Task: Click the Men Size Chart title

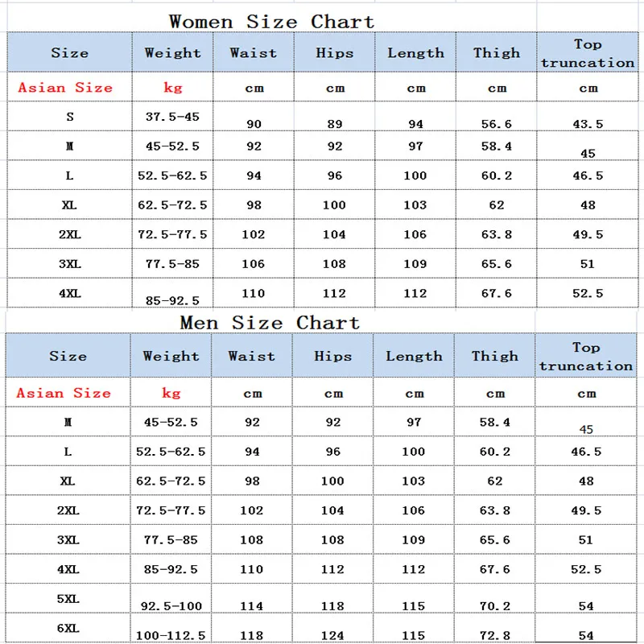Action: [270, 323]
